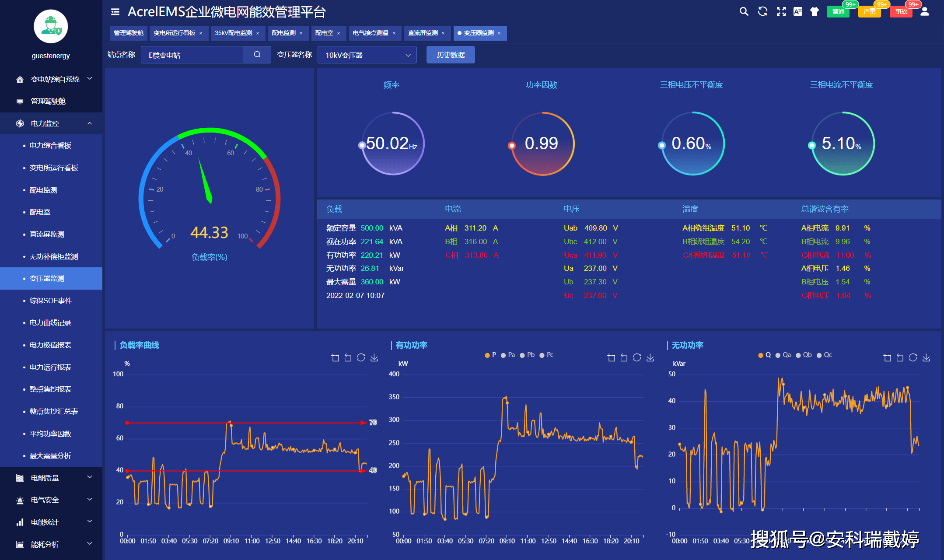
Task: Expand the 电气安全 menu
Action: [x=51, y=500]
